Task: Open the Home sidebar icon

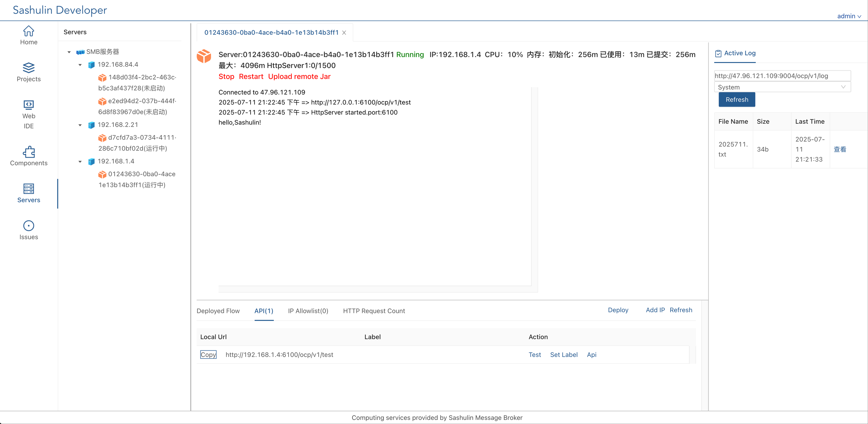Action: click(x=29, y=31)
